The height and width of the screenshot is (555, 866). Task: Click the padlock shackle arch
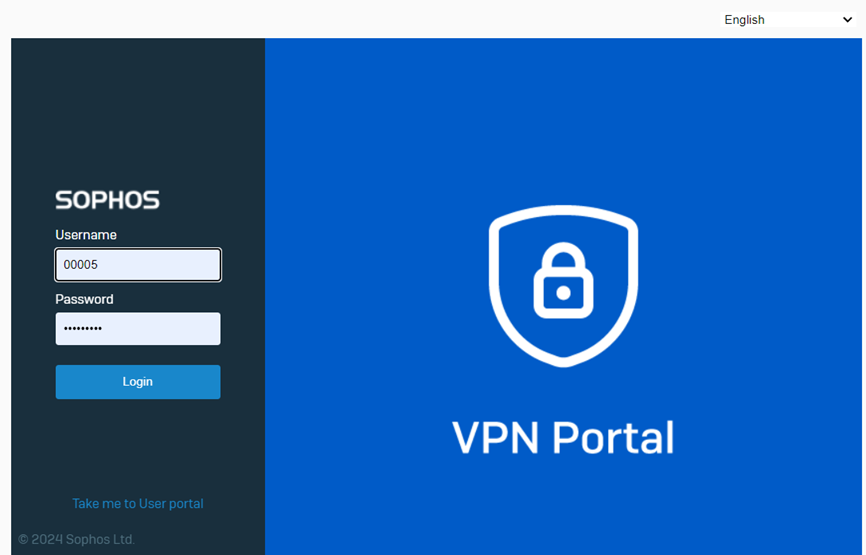(x=563, y=255)
